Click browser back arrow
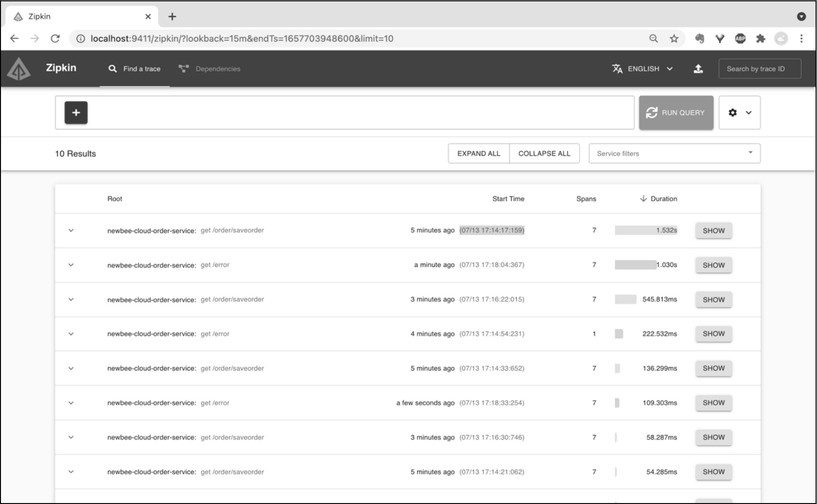 pos(14,38)
